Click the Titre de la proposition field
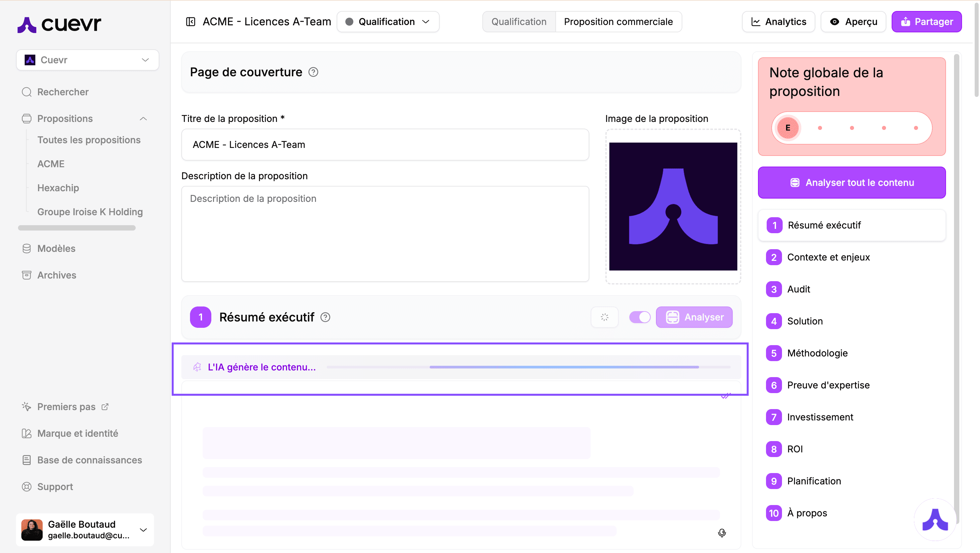Image resolution: width=980 pixels, height=553 pixels. click(385, 145)
